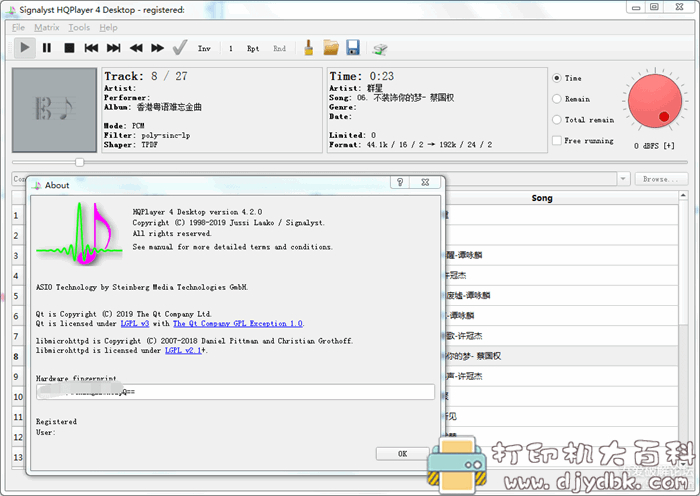The image size is (700, 496).
Task: Rewind the current song
Action: tap(136, 48)
